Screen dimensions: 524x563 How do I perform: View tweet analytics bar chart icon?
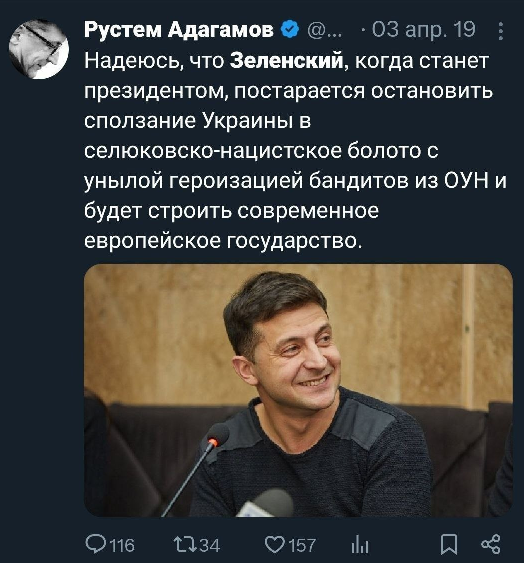click(360, 545)
